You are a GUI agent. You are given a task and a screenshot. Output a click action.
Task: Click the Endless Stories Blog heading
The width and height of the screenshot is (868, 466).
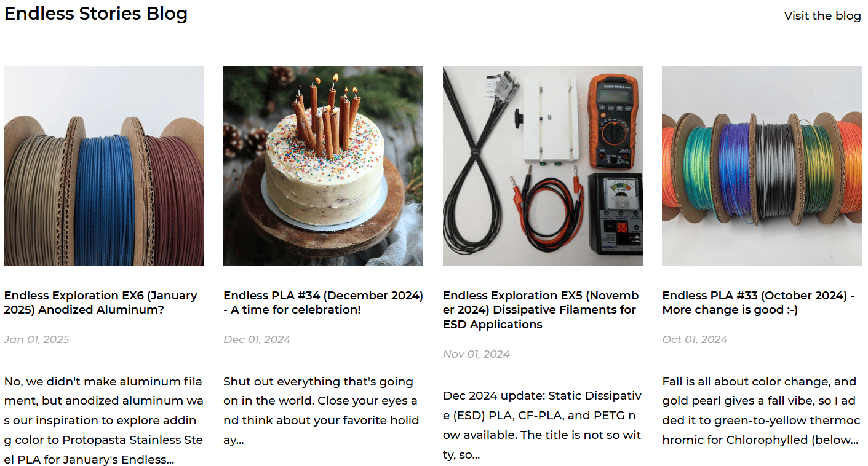[x=96, y=14]
